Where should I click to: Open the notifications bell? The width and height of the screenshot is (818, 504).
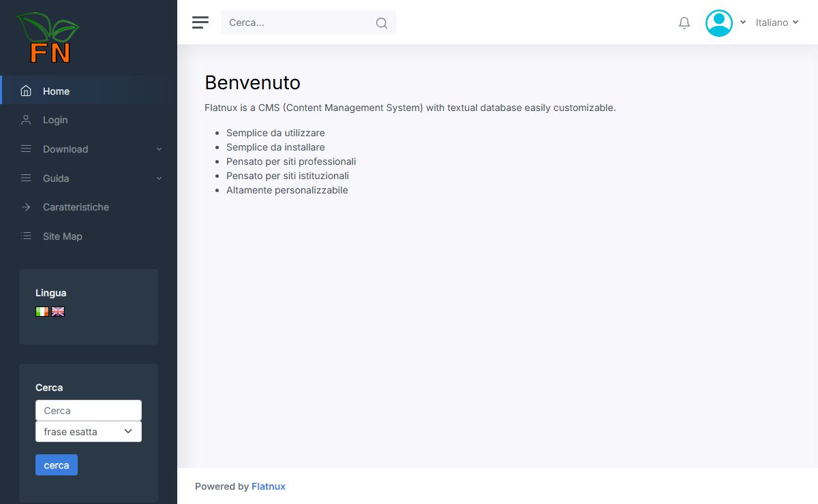tap(684, 23)
